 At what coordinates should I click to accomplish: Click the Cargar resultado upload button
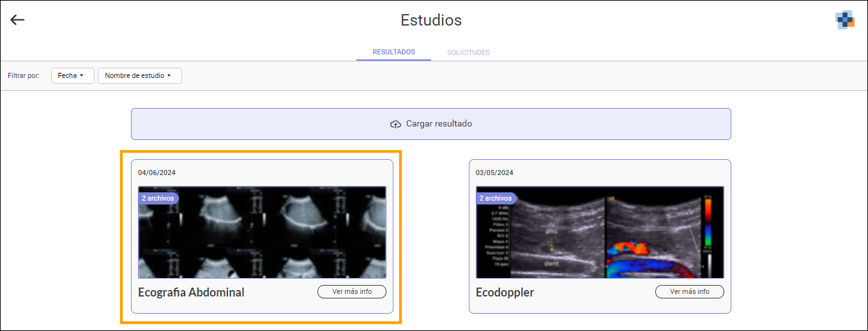click(431, 124)
